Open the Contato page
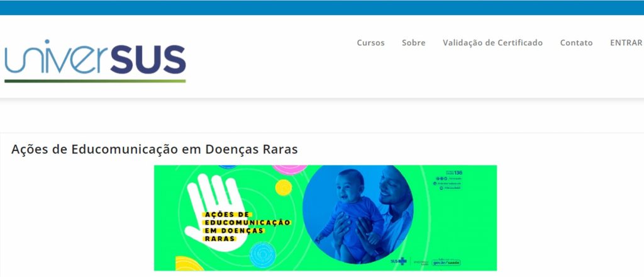The height and width of the screenshot is (277, 644). 576,43
